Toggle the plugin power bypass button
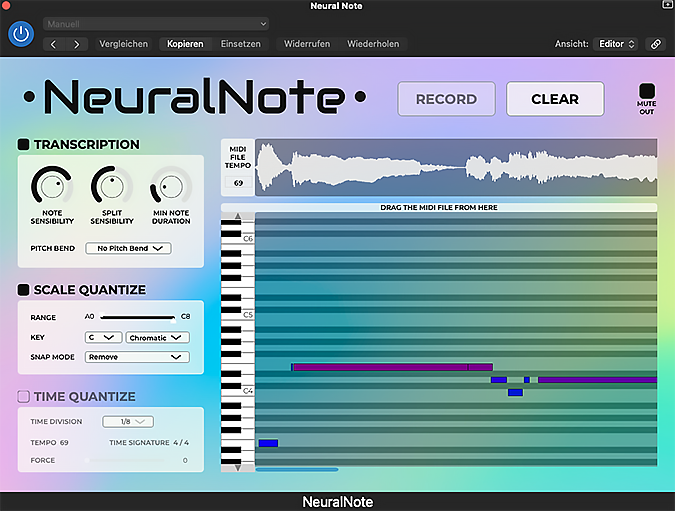Image resolution: width=675 pixels, height=511 pixels. (x=21, y=34)
